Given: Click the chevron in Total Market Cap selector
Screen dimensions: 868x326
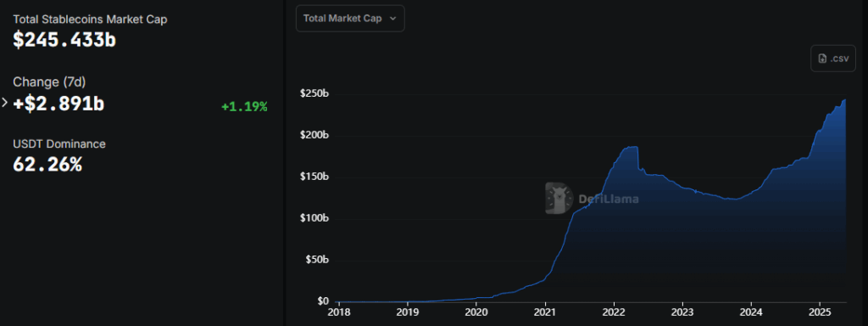Looking at the screenshot, I should [393, 19].
